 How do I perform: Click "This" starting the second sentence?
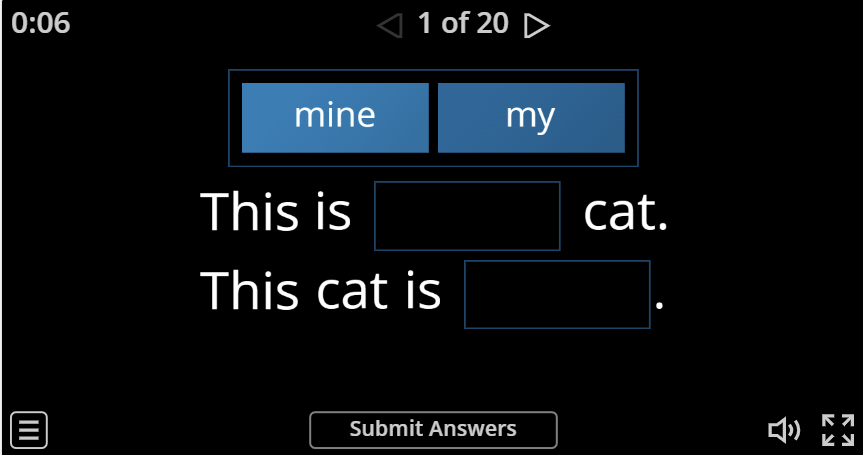coord(249,290)
